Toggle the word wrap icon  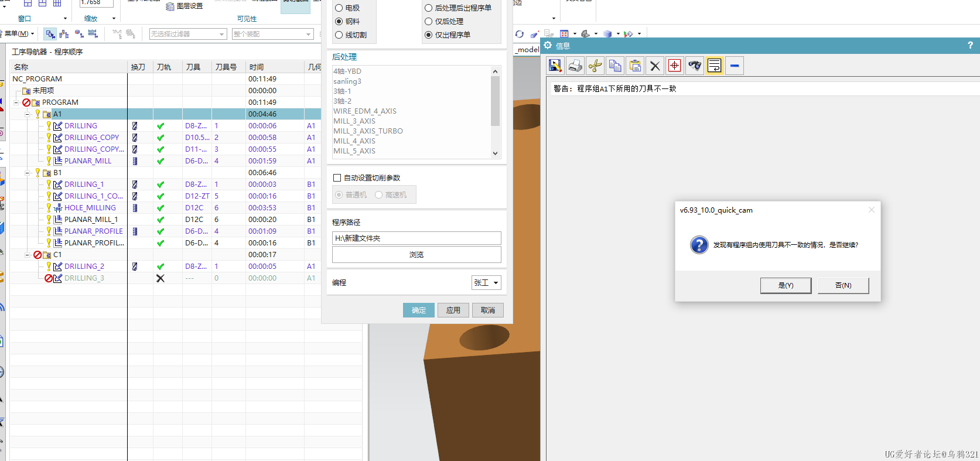point(715,66)
